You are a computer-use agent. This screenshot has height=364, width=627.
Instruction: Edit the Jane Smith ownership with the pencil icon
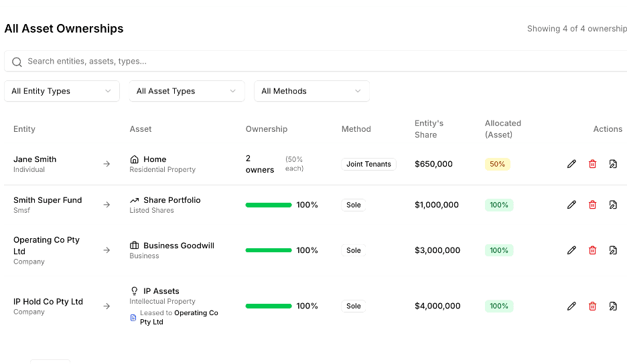click(x=571, y=164)
